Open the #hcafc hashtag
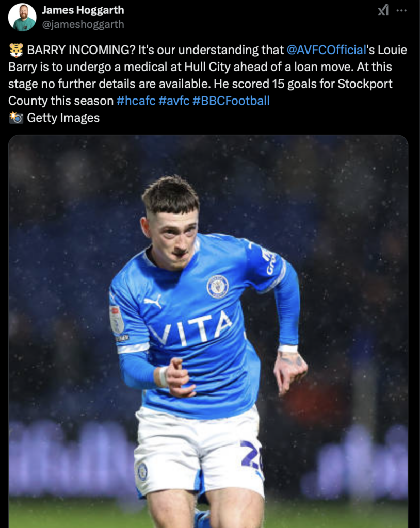420x528 pixels. point(136,101)
